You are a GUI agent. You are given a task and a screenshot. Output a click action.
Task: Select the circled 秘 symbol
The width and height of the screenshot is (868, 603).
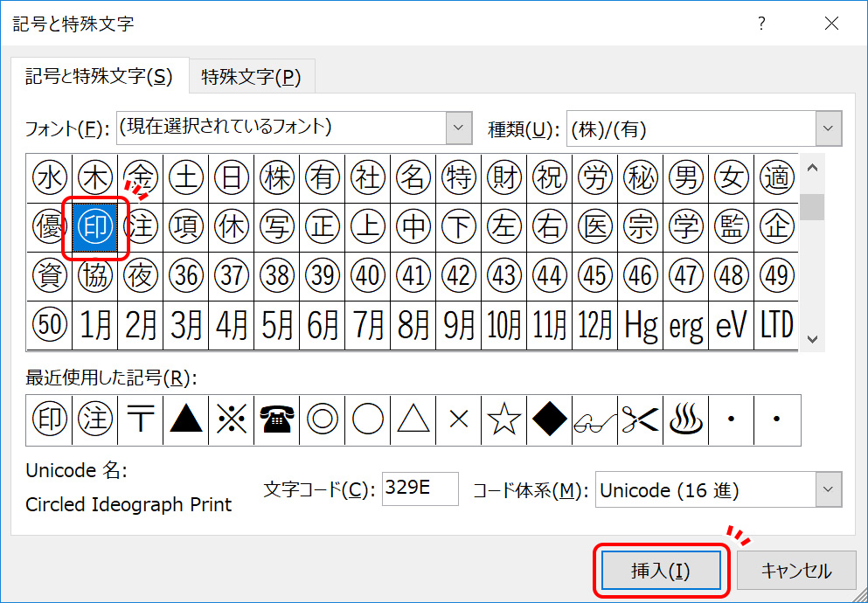[640, 178]
